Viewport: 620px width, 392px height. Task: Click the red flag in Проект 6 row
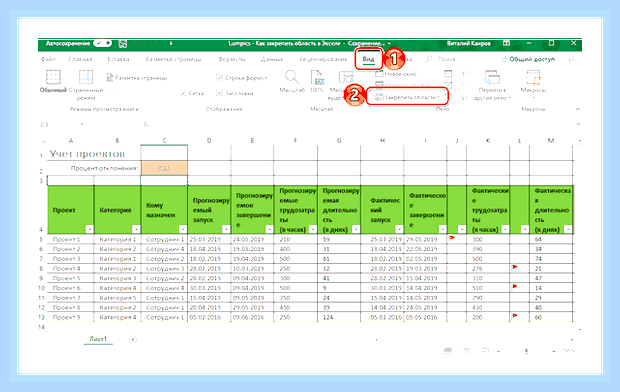(x=514, y=286)
